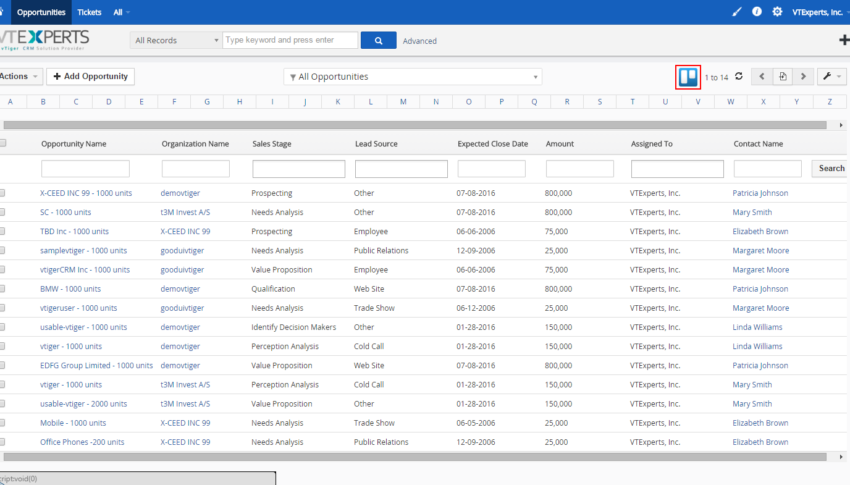
Task: Filter by letter A
Action: pos(10,101)
